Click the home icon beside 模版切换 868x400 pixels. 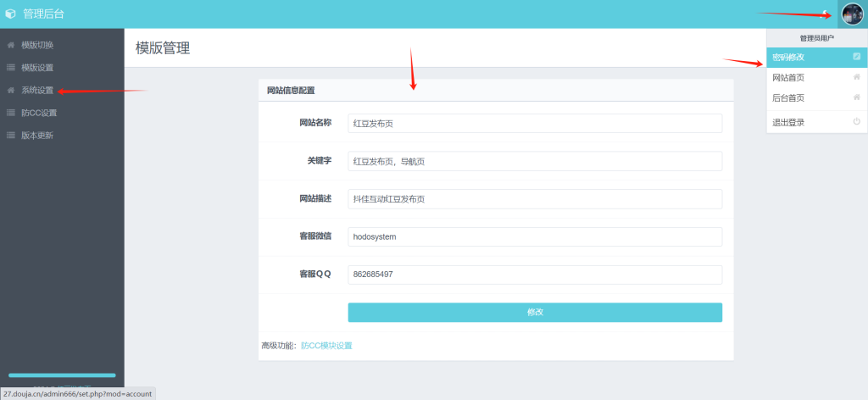[x=10, y=45]
